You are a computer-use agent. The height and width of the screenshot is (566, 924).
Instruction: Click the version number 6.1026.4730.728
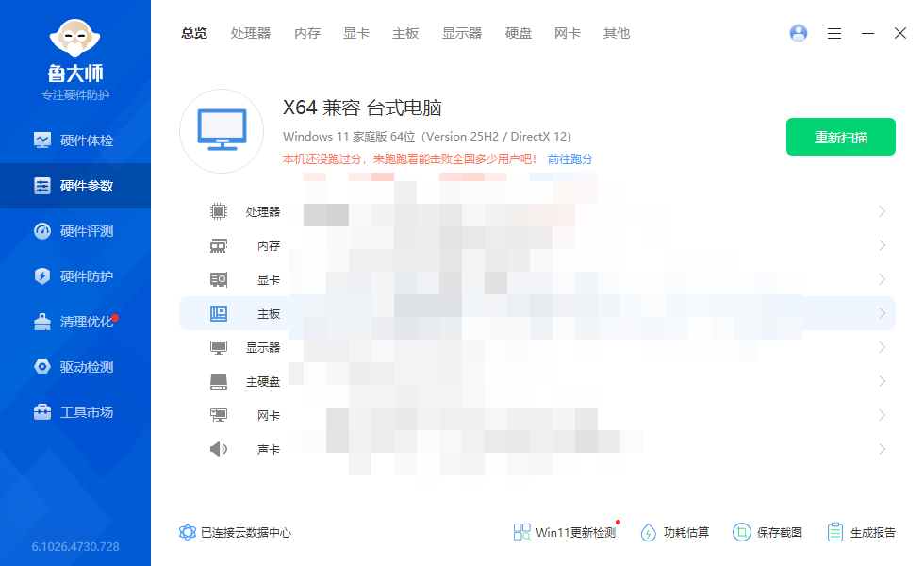pyautogui.click(x=75, y=546)
